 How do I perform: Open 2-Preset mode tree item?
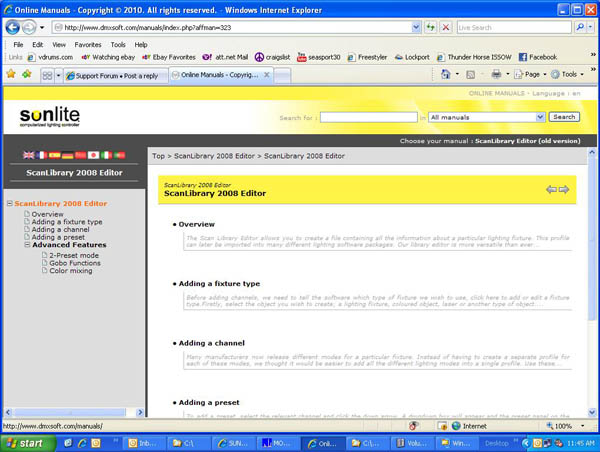(x=74, y=255)
